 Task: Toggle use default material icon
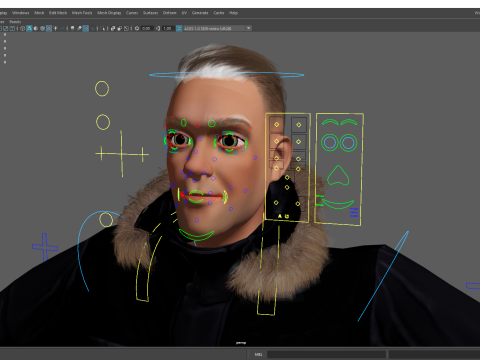tap(36, 28)
